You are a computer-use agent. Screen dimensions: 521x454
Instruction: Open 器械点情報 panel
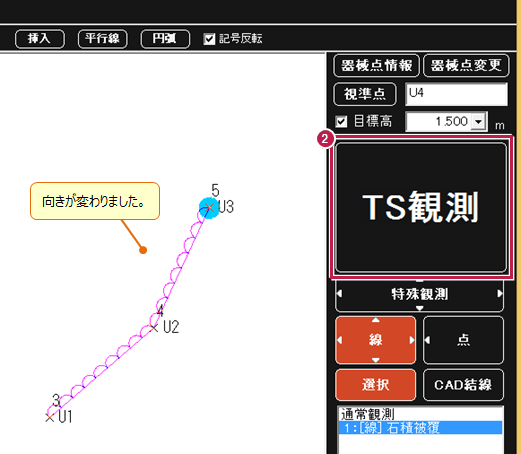376,65
